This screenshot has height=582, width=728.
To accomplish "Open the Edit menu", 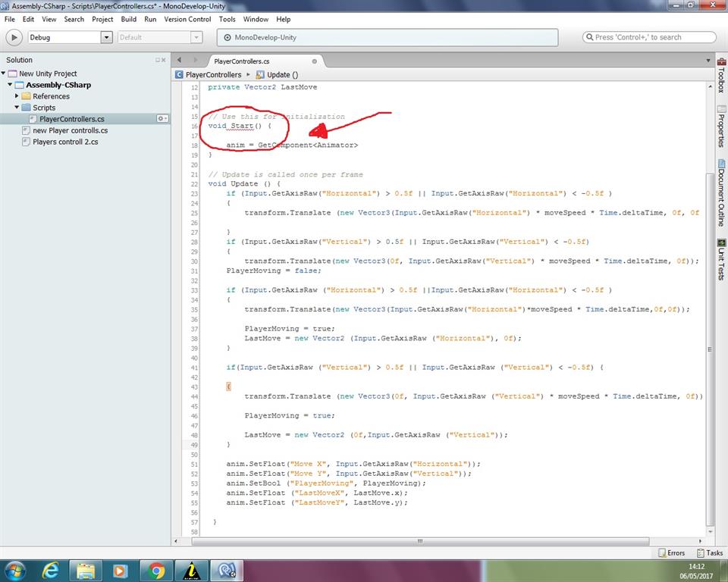I will [x=28, y=19].
